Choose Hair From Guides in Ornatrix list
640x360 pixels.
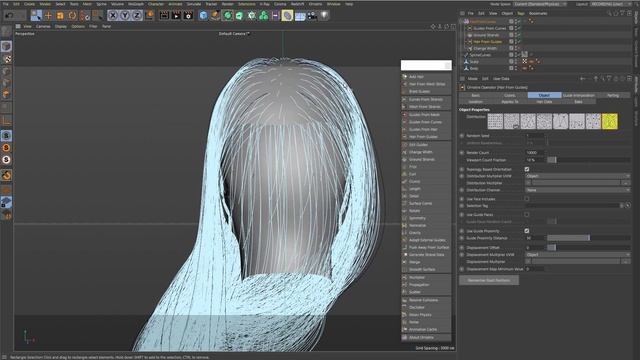(x=427, y=137)
